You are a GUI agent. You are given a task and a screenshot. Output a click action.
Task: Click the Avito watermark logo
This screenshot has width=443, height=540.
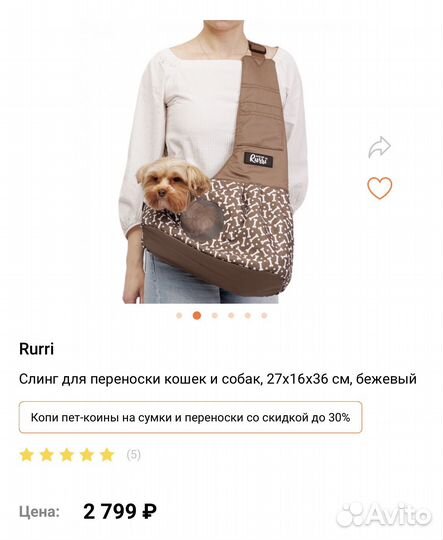pyautogui.click(x=383, y=515)
